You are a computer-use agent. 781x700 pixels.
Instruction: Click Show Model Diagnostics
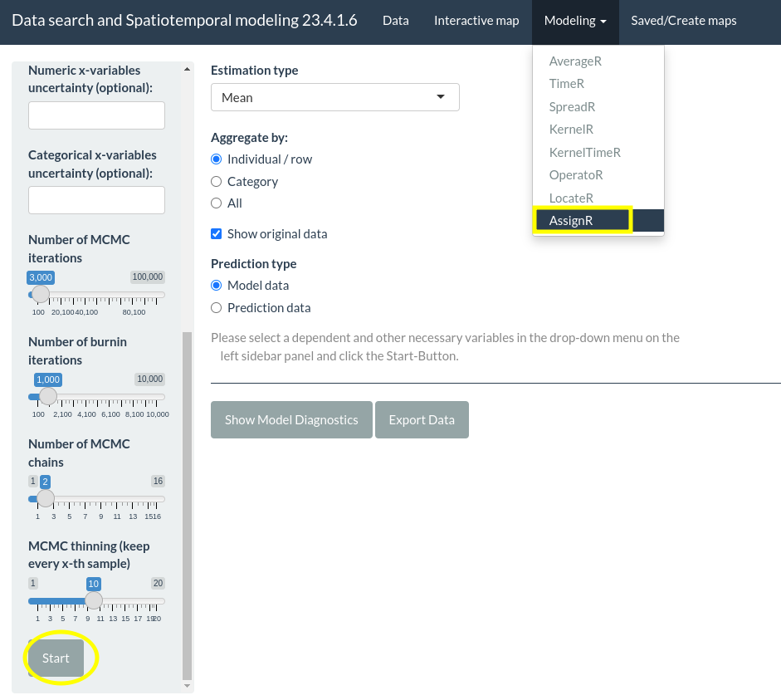(291, 419)
